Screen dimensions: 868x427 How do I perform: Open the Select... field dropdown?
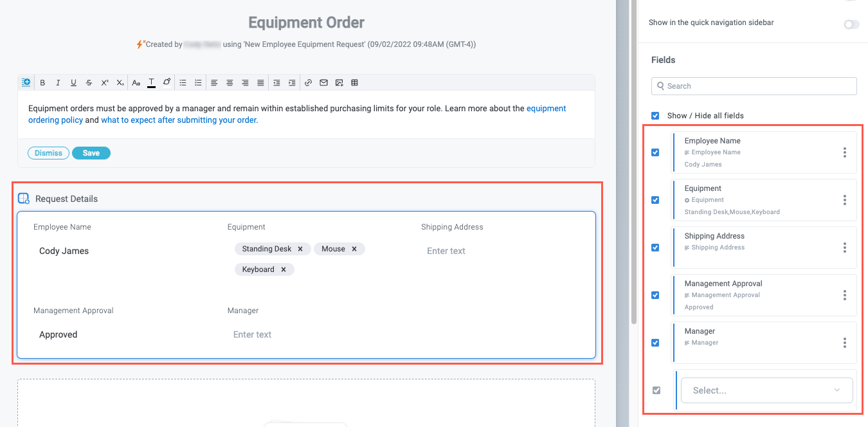click(x=766, y=390)
